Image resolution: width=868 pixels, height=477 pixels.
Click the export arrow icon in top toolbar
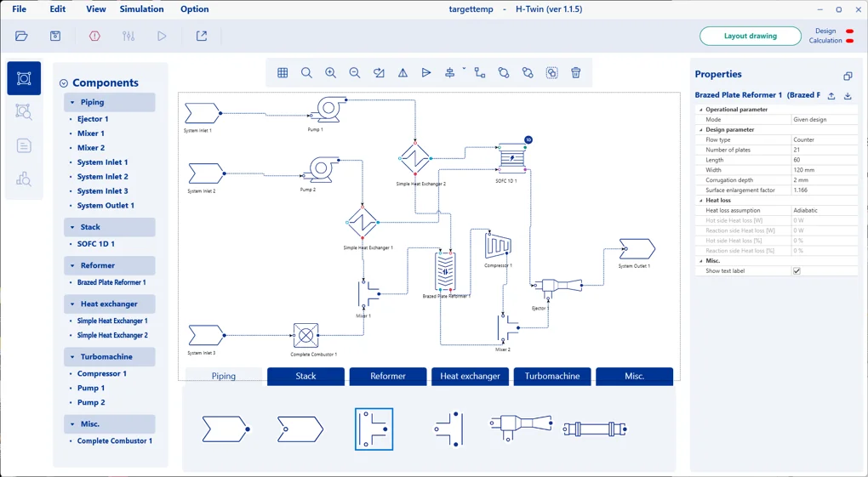click(x=202, y=36)
